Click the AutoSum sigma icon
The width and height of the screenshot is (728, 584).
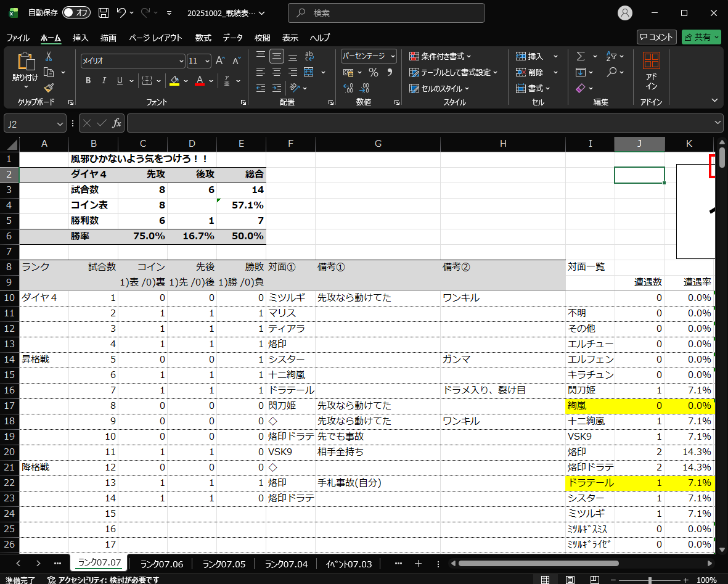click(x=581, y=56)
